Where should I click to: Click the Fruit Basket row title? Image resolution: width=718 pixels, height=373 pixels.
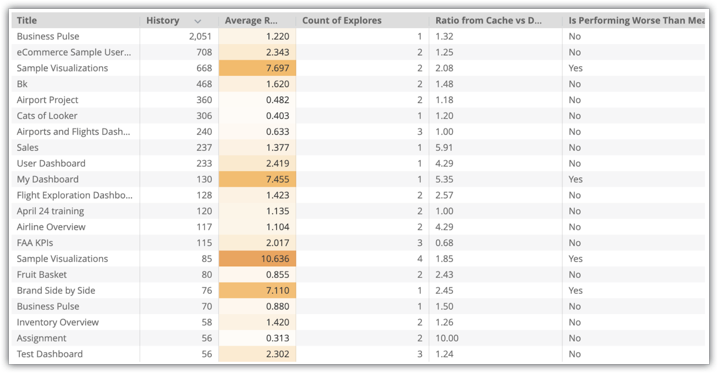[42, 275]
